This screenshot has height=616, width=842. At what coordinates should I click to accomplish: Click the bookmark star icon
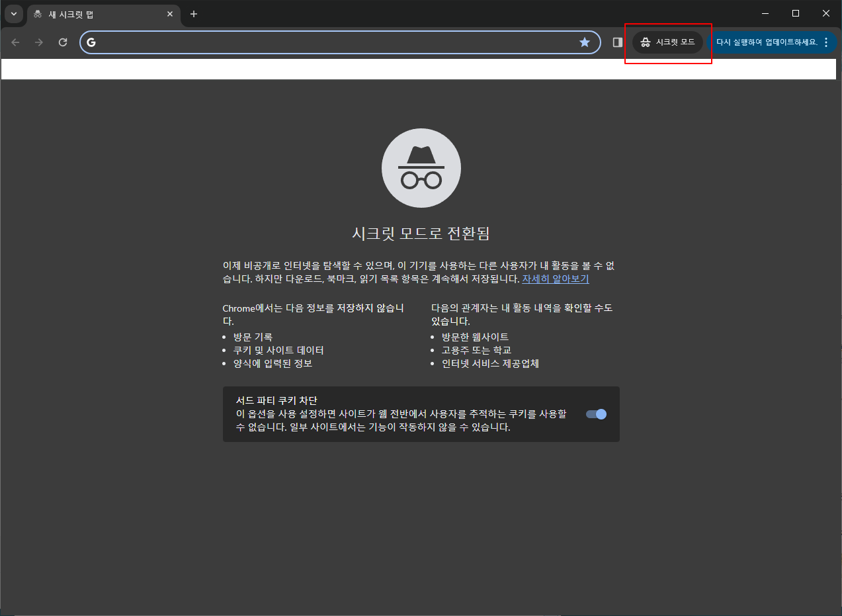click(584, 42)
